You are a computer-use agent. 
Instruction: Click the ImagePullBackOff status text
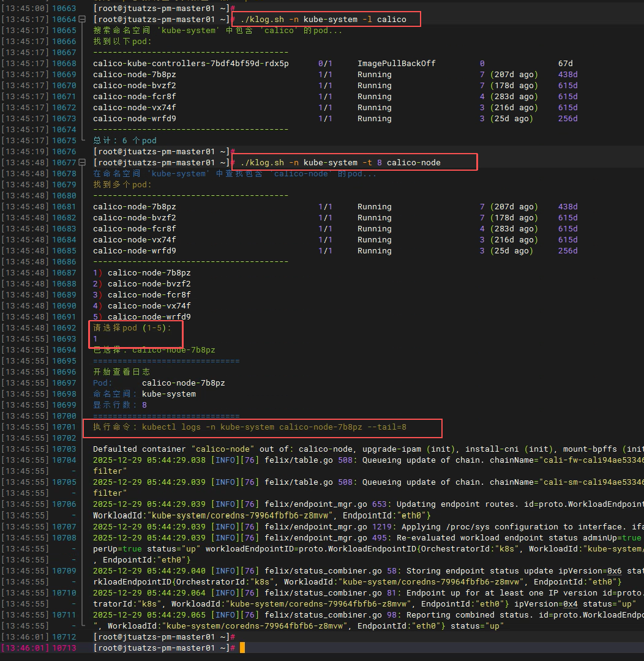tap(396, 64)
